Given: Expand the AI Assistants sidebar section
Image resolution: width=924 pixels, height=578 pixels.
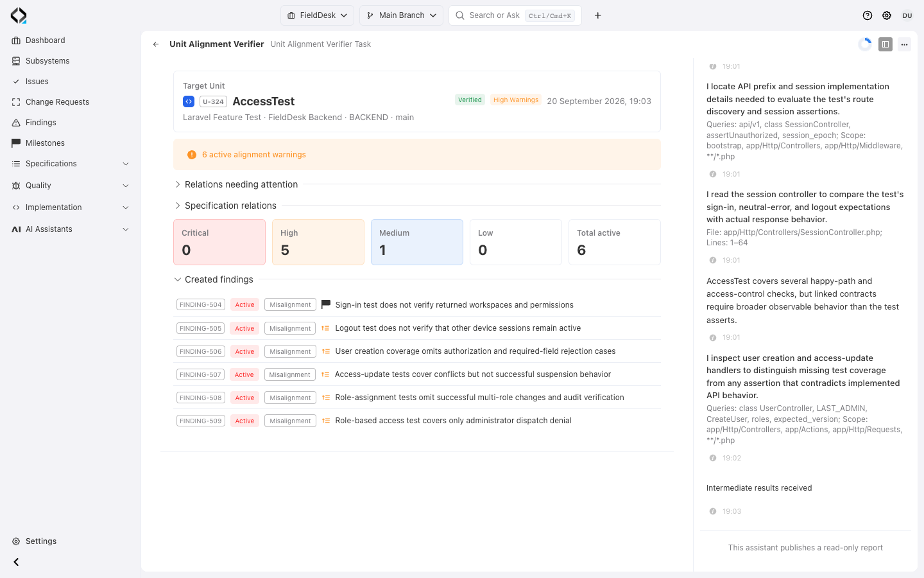Looking at the screenshot, I should 71,229.
